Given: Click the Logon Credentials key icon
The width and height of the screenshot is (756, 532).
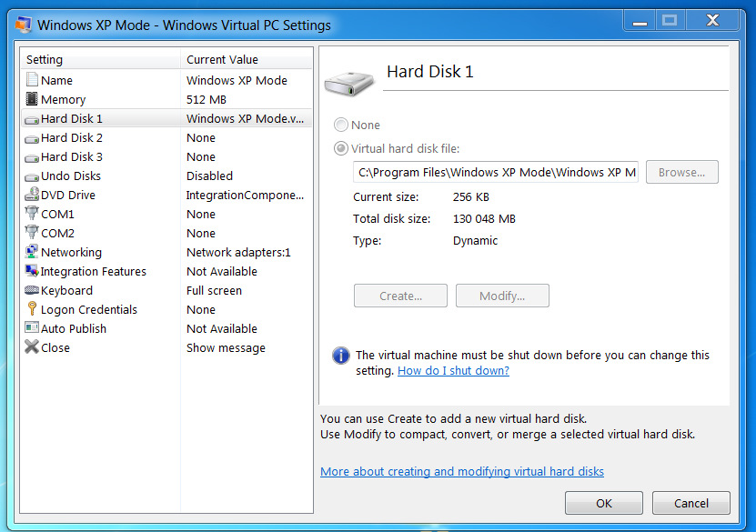Looking at the screenshot, I should pyautogui.click(x=32, y=309).
